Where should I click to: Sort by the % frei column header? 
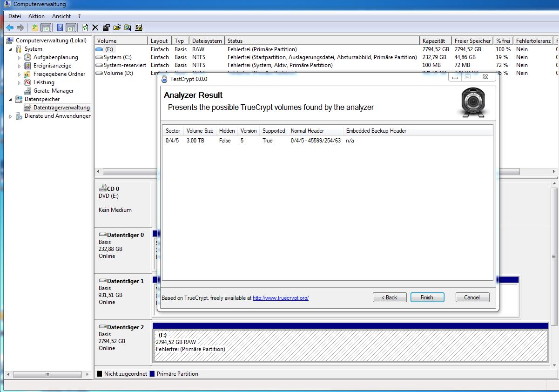tap(503, 41)
